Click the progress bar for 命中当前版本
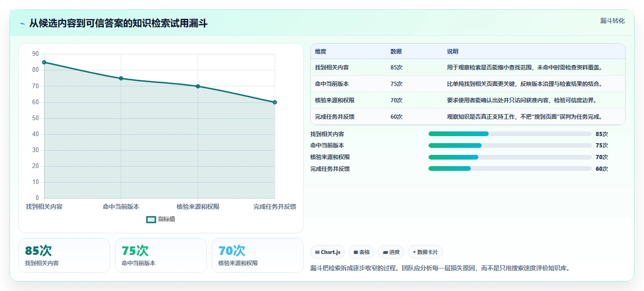This screenshot has width=644, height=291. point(510,145)
